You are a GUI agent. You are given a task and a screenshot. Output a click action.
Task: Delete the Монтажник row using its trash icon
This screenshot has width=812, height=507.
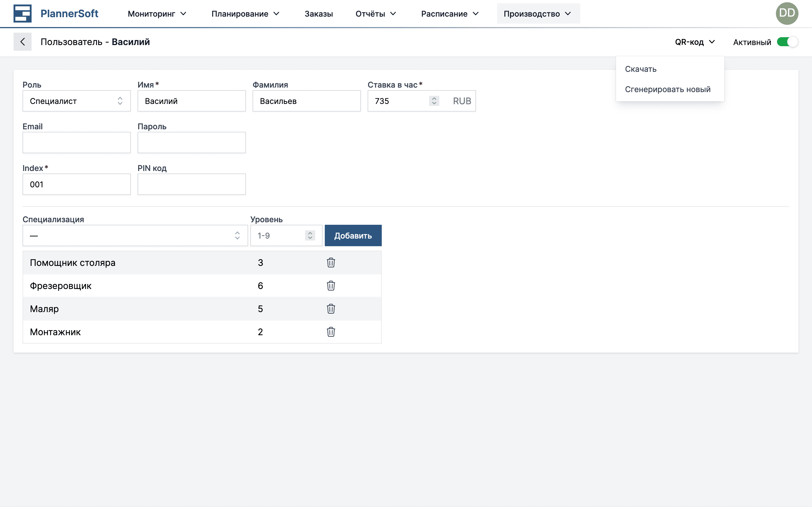click(331, 332)
